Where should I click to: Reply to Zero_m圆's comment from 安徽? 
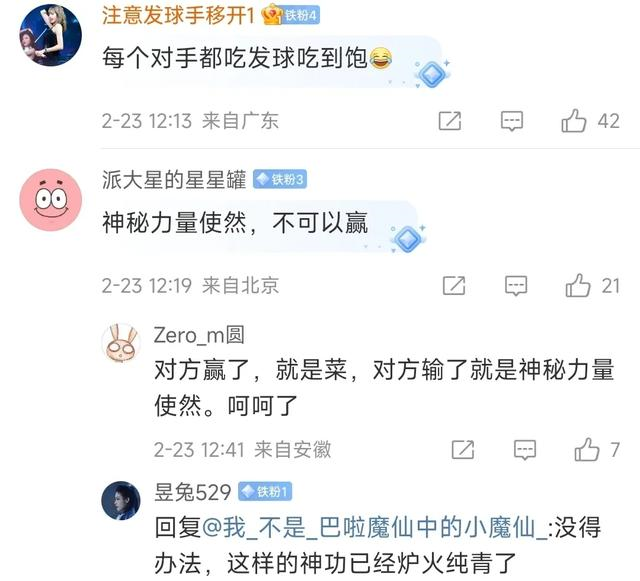[525, 450]
